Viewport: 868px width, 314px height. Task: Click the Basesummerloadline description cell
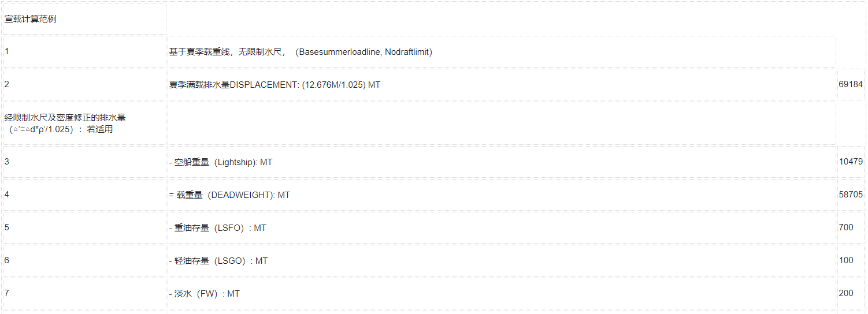(x=502, y=51)
